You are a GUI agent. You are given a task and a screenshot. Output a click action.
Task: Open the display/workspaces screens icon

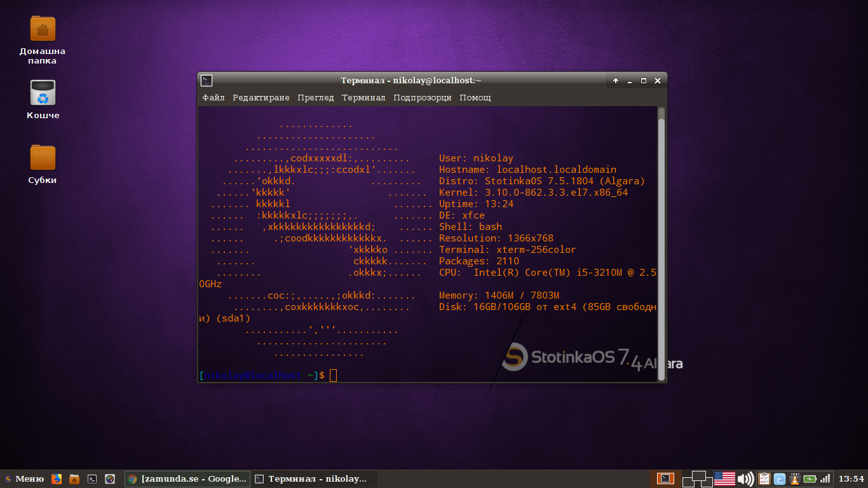[x=698, y=479]
